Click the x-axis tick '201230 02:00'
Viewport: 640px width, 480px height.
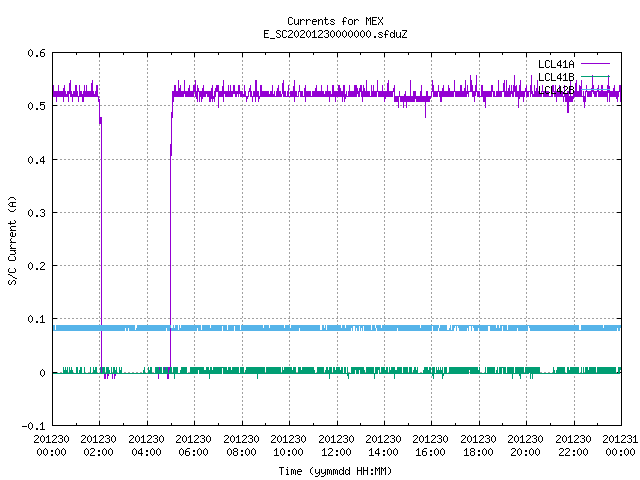point(98,445)
